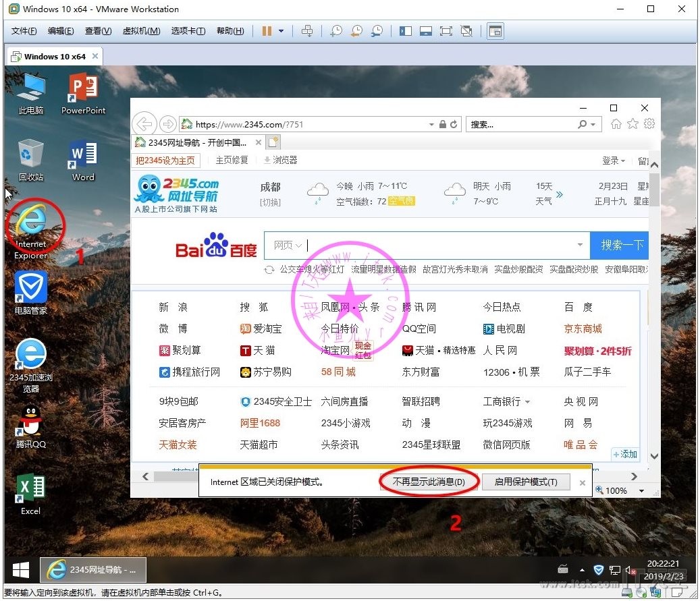Pause the virtual machine from VMware toolbar
The height and width of the screenshot is (601, 700).
coord(267,31)
